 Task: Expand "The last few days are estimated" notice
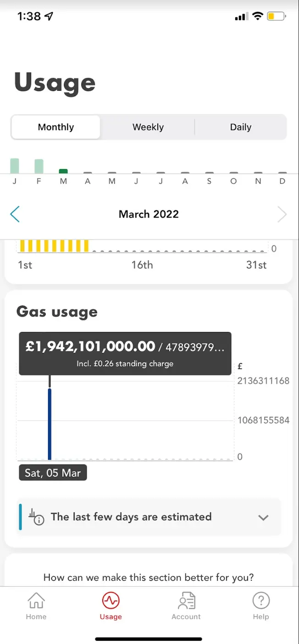(131, 517)
